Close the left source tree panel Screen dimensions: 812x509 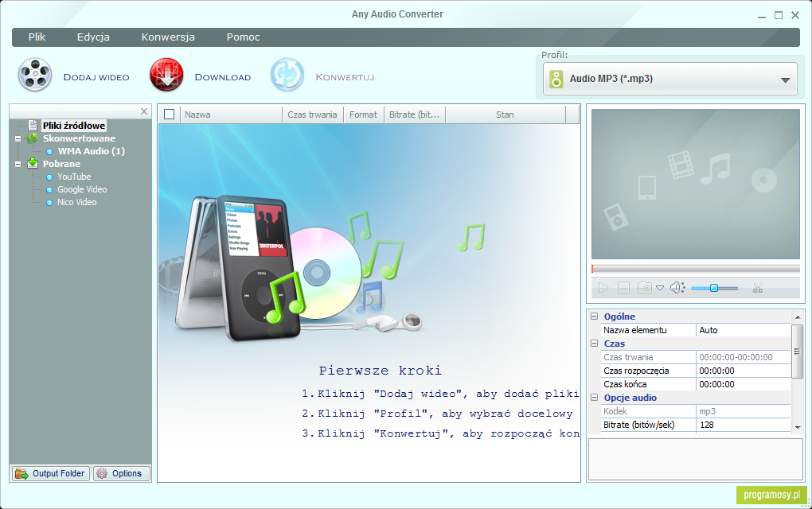point(144,111)
